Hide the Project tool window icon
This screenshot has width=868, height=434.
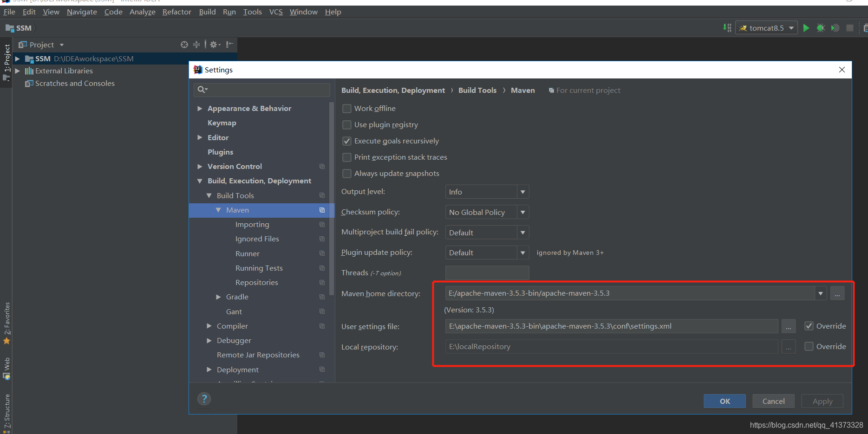point(229,45)
